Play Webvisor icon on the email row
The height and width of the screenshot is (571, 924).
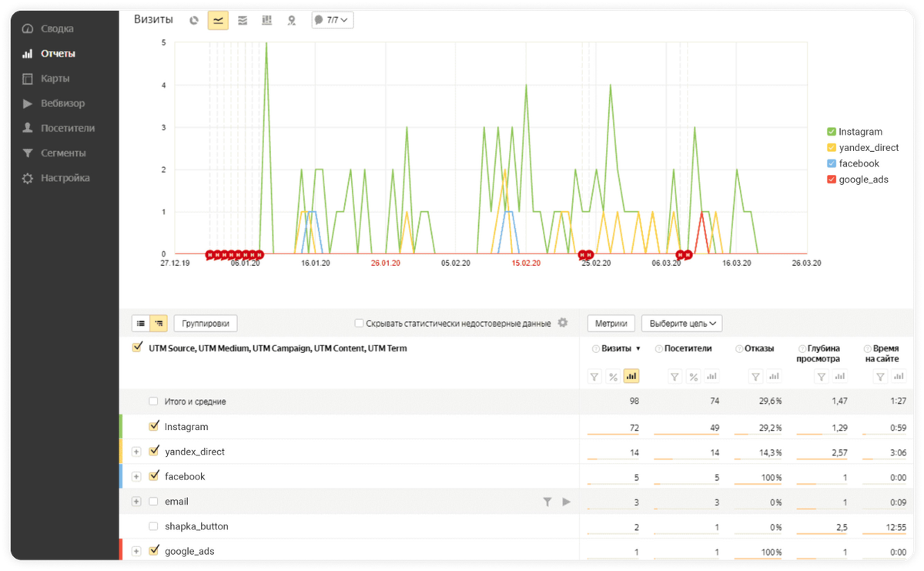[566, 502]
